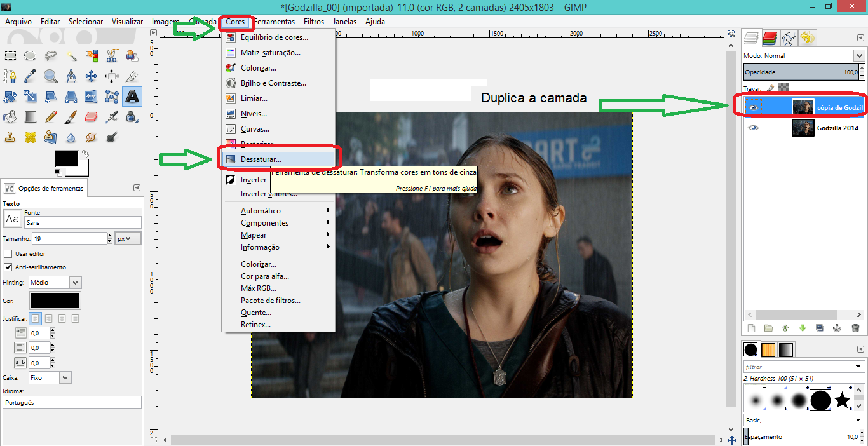Screen dimensions: 868x446
Task: Hide the Godzilla 2014 layer via eye icon
Action: [x=754, y=128]
